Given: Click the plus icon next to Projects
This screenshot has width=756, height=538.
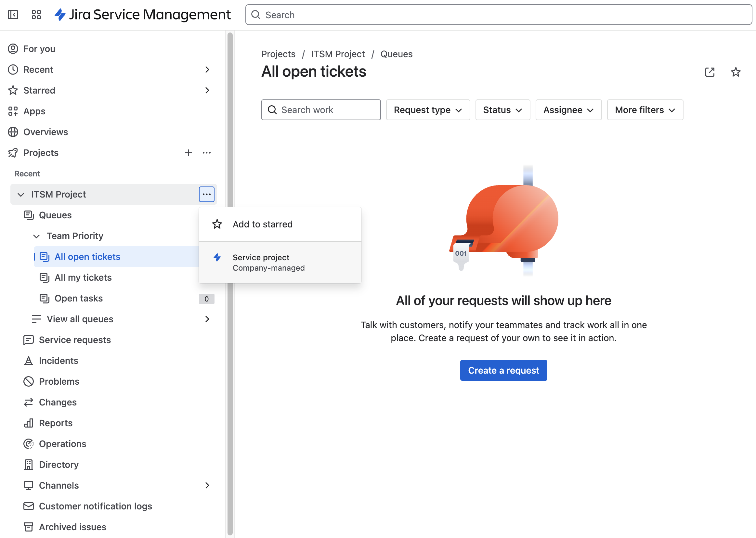Looking at the screenshot, I should point(188,153).
